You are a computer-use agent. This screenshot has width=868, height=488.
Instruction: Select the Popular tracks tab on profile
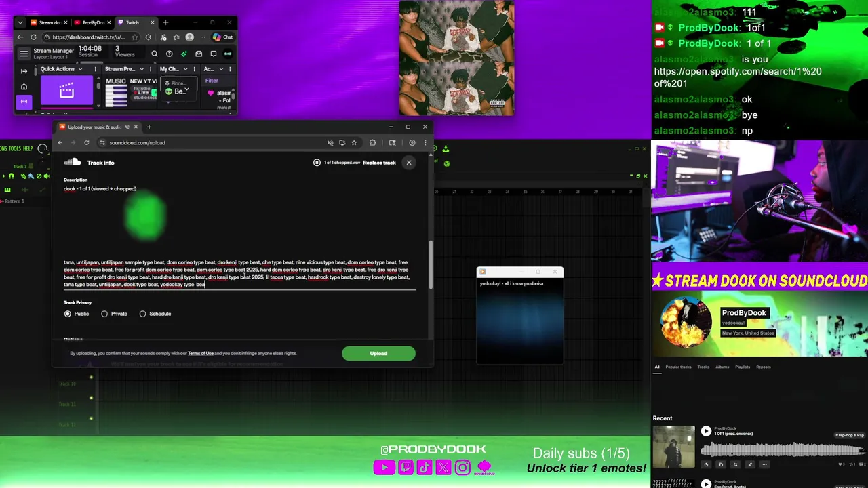pyautogui.click(x=678, y=367)
